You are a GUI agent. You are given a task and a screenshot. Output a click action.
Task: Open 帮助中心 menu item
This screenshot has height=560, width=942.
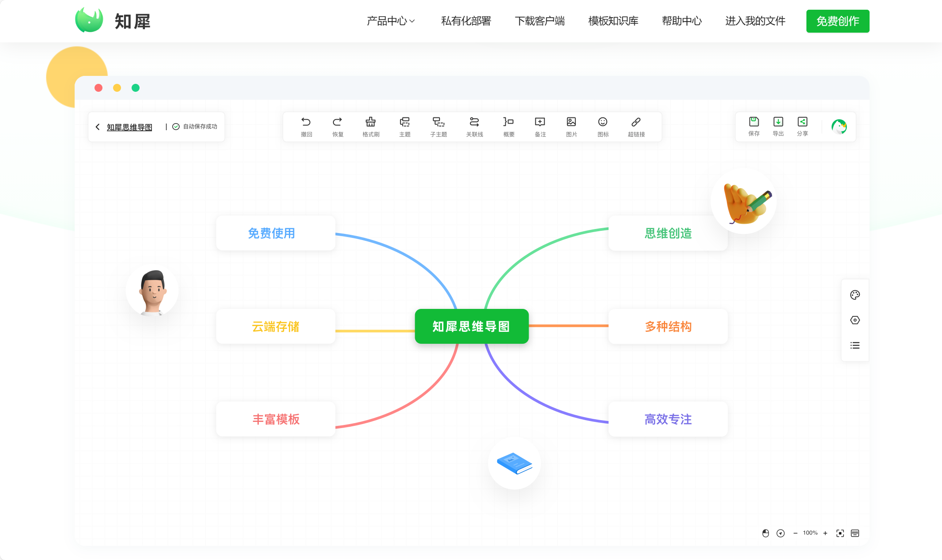pos(681,21)
